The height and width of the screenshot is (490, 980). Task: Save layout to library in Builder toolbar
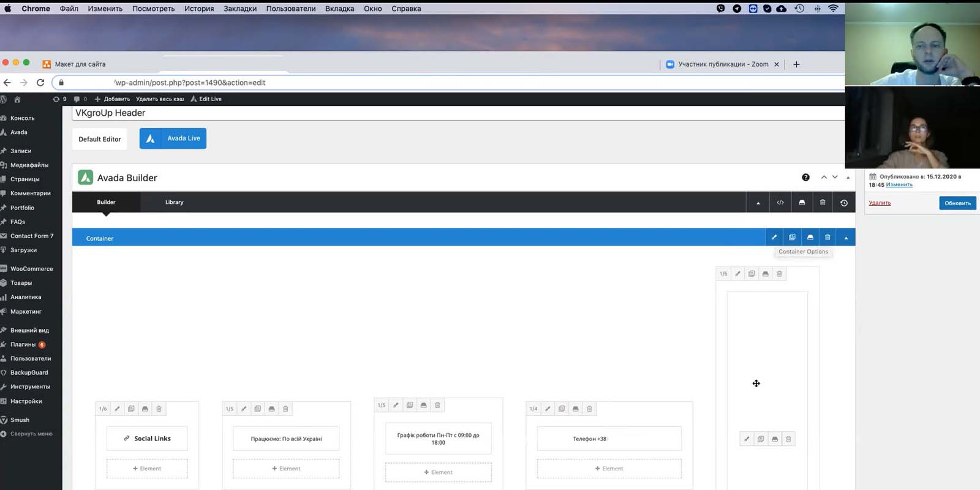pos(802,202)
